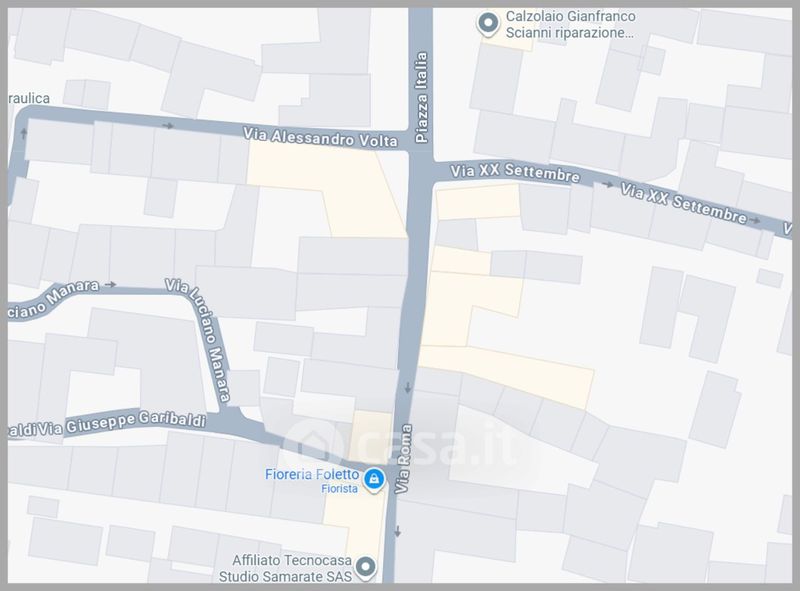
Task: Click the Via Roma street label
Action: point(403,459)
